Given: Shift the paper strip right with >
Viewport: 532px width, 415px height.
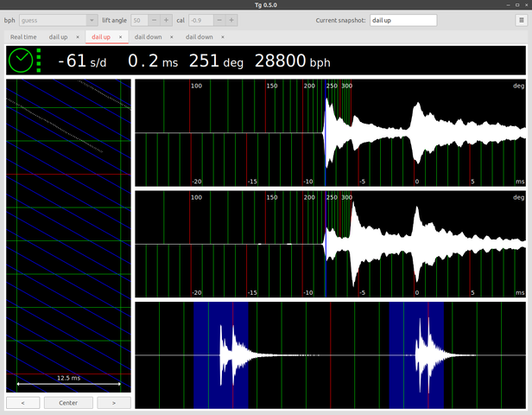Looking at the screenshot, I should (x=114, y=403).
